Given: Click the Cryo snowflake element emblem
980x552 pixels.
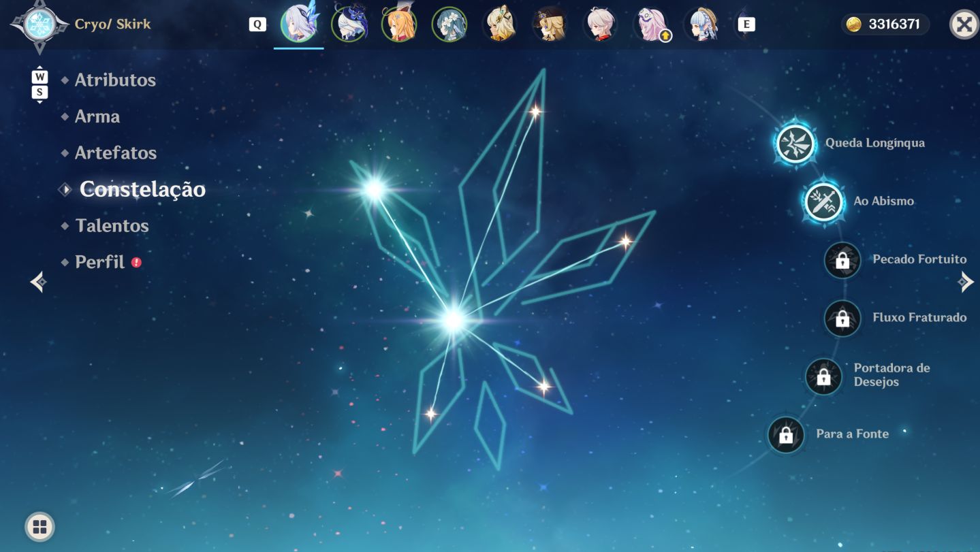Looking at the screenshot, I should point(39,25).
